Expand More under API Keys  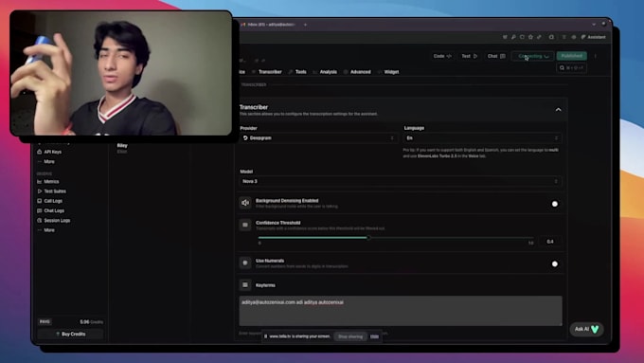46,161
